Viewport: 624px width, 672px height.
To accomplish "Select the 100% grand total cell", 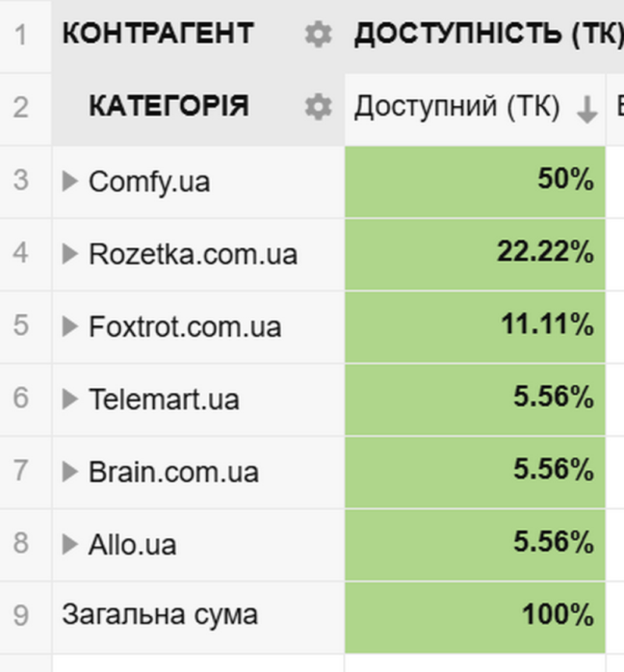I will [x=474, y=616].
